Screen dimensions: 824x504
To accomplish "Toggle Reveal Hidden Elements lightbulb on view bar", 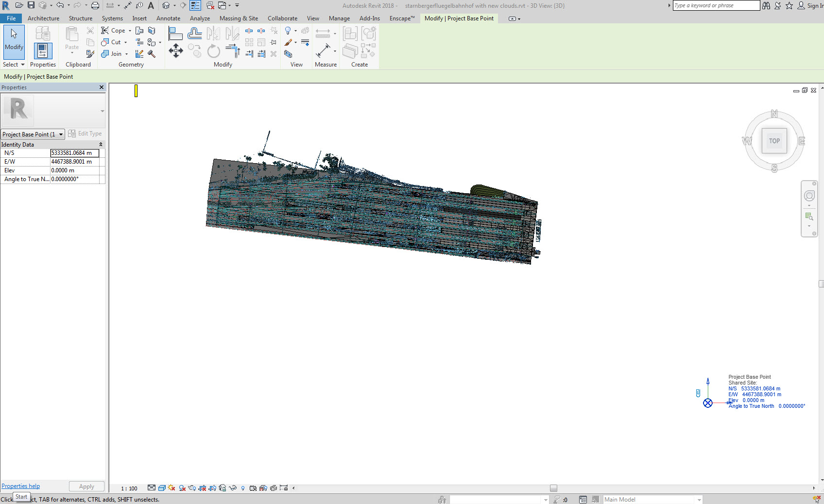I will coord(243,488).
